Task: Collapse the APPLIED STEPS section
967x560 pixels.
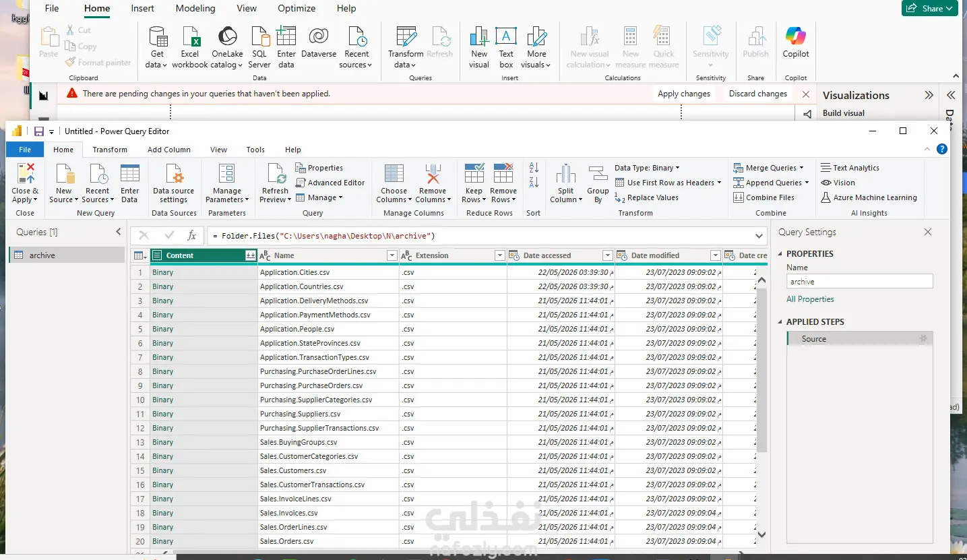Action: coord(780,322)
